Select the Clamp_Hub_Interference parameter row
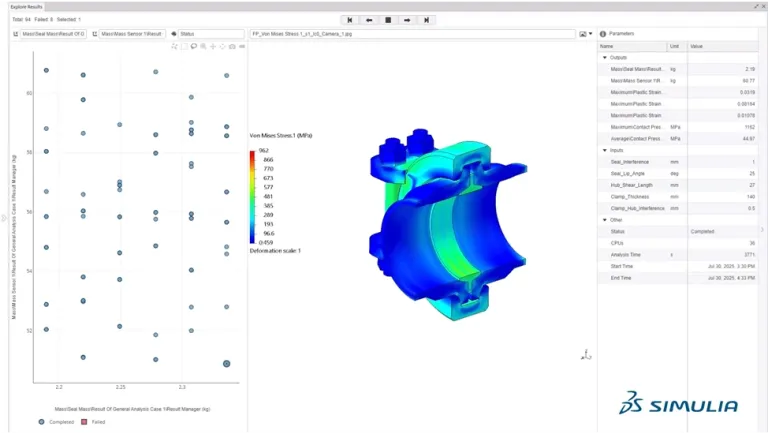Image resolution: width=768 pixels, height=434 pixels. [678, 208]
